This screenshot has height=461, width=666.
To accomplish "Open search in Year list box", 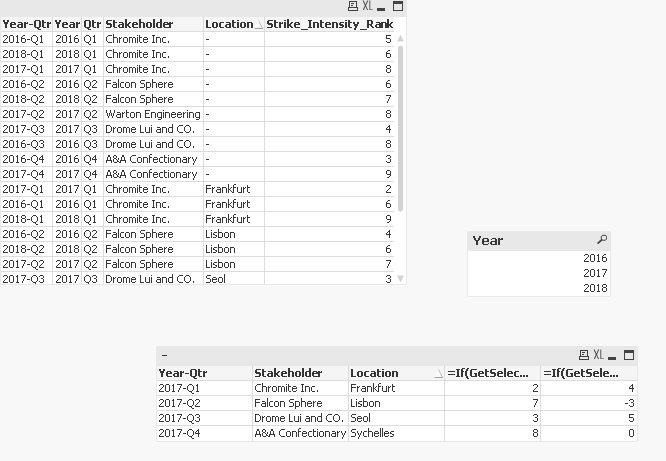I will click(601, 240).
